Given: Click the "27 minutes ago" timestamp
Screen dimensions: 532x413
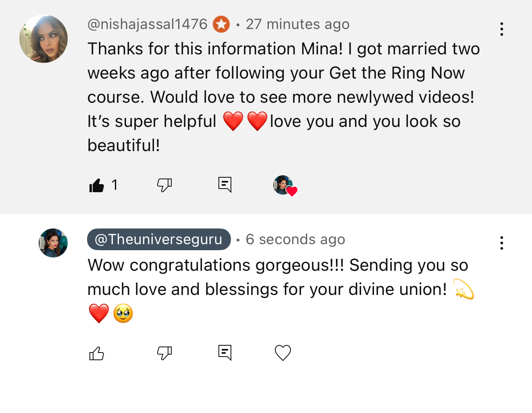Looking at the screenshot, I should click(297, 24).
